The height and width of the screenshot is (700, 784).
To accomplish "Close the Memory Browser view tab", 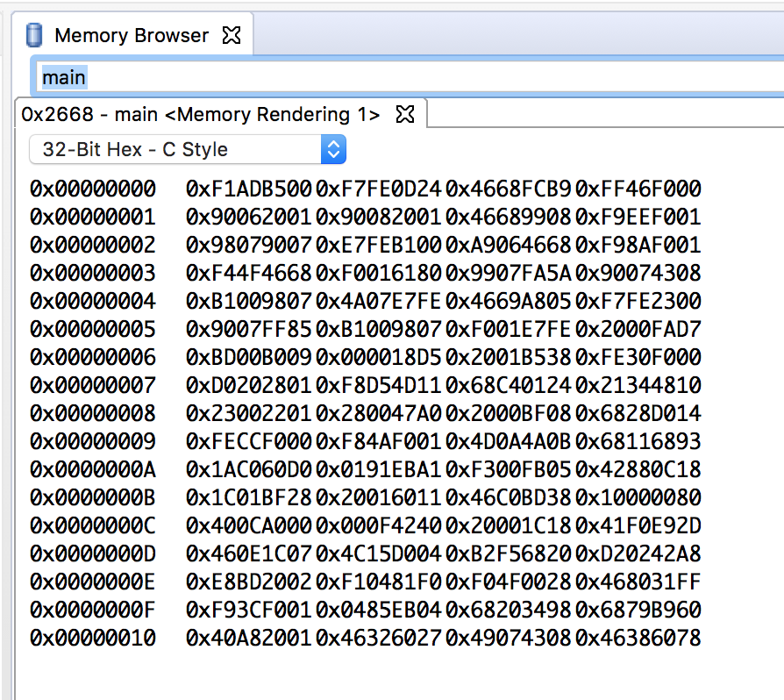I will 232,35.
